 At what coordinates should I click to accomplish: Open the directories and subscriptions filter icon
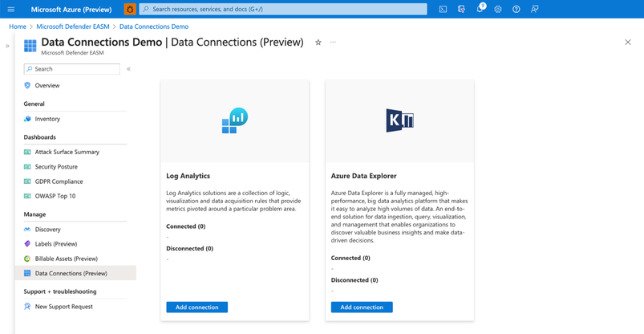click(x=461, y=9)
